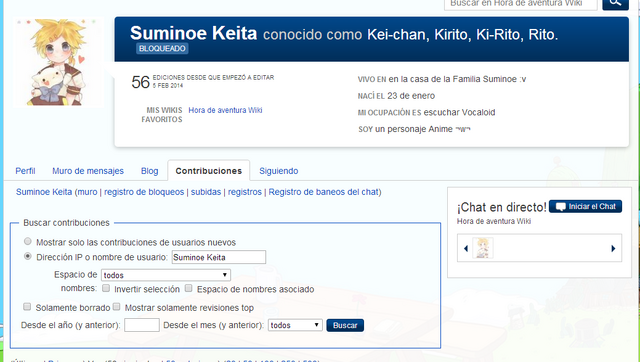The height and width of the screenshot is (362, 640).
Task: Open Hora de aventura Wiki favorite link
Action: pyautogui.click(x=225, y=110)
